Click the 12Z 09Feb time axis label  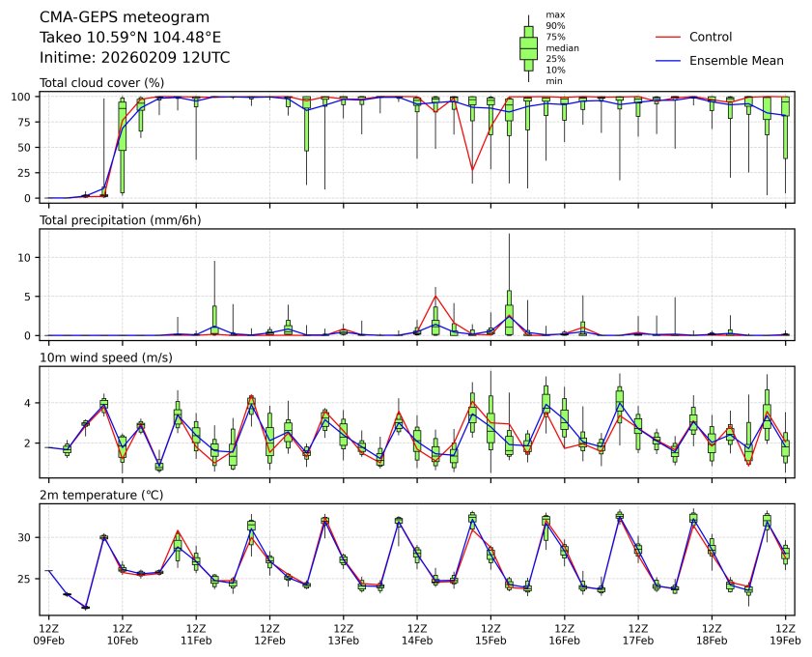point(49,634)
